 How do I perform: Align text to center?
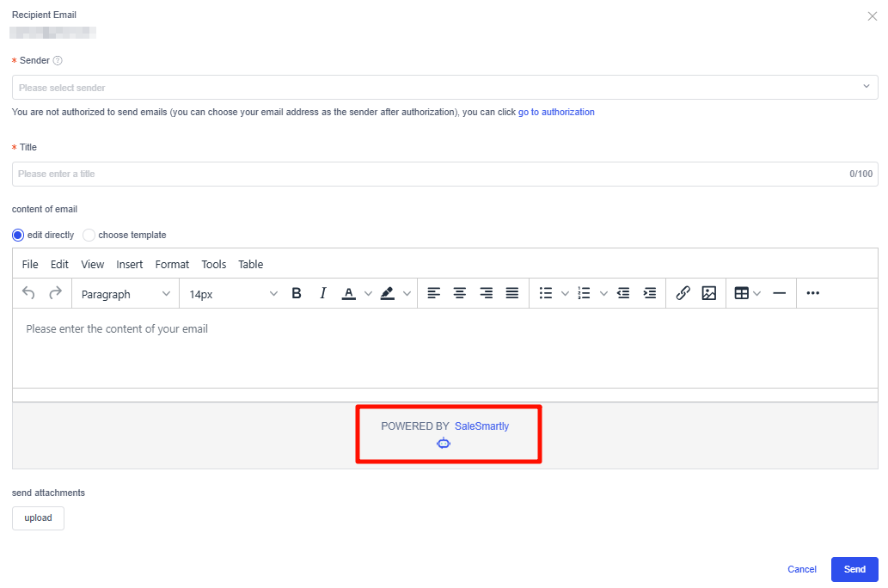tap(460, 293)
